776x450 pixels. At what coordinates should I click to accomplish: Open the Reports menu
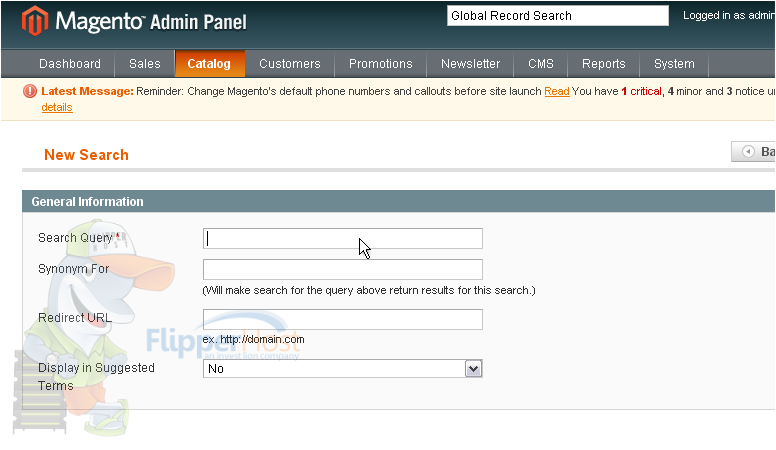click(604, 64)
